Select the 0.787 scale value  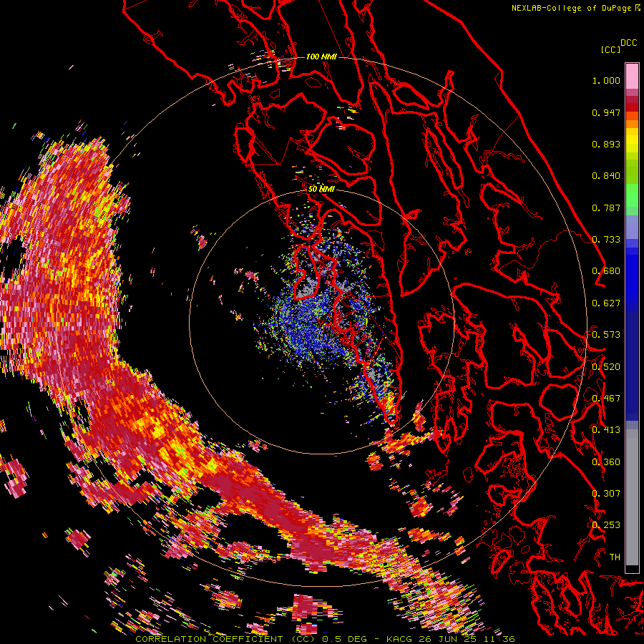coord(606,208)
